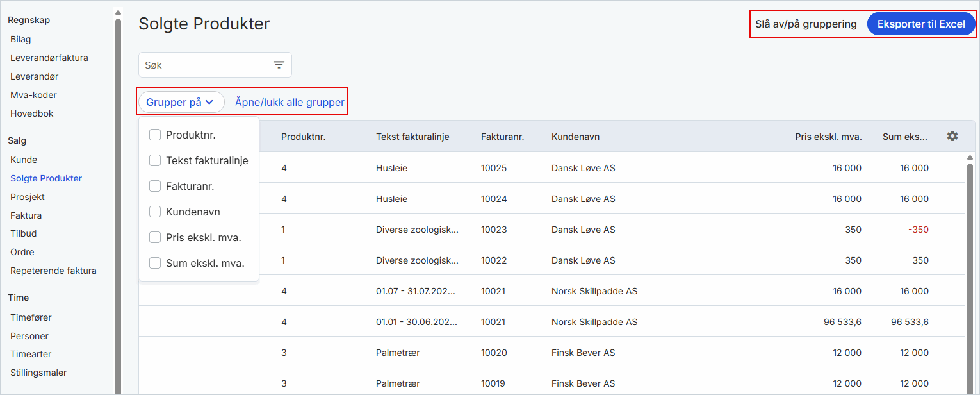Screen dimensions: 980x395
Task: Click invoice number 10019 cell
Action: click(x=494, y=383)
